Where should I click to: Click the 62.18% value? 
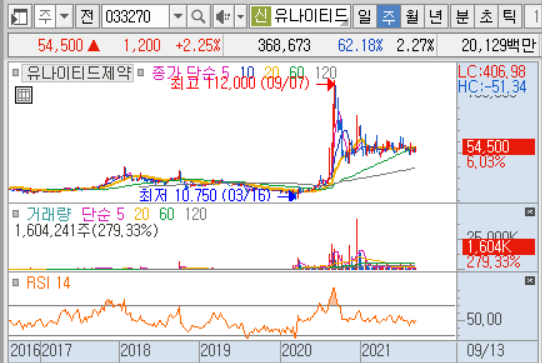[x=361, y=45]
